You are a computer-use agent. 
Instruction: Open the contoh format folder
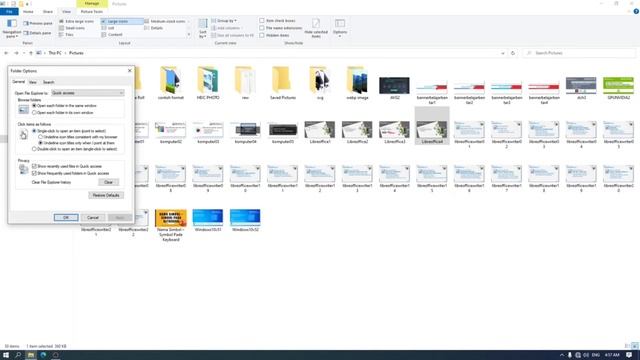(x=171, y=84)
